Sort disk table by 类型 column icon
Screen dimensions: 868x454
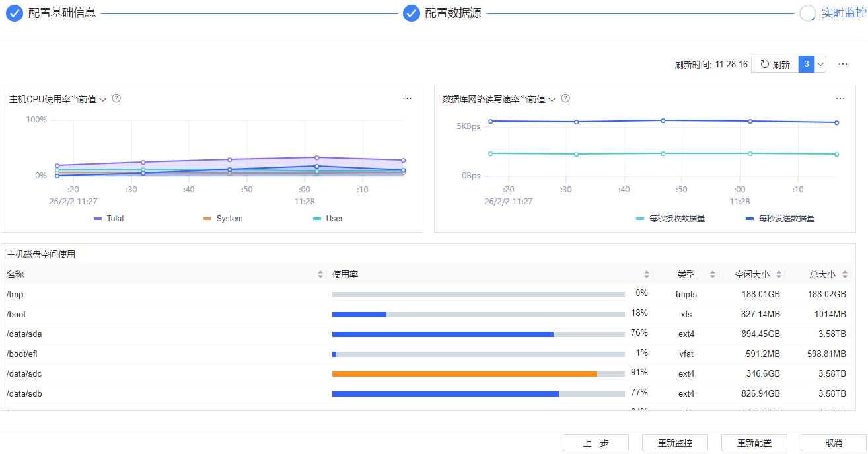click(x=713, y=274)
